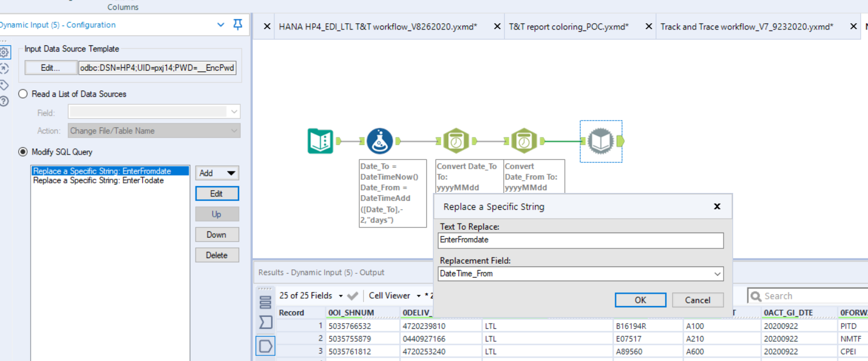Click the first DateTime tool on canvas
The width and height of the screenshot is (868, 361).
point(456,141)
